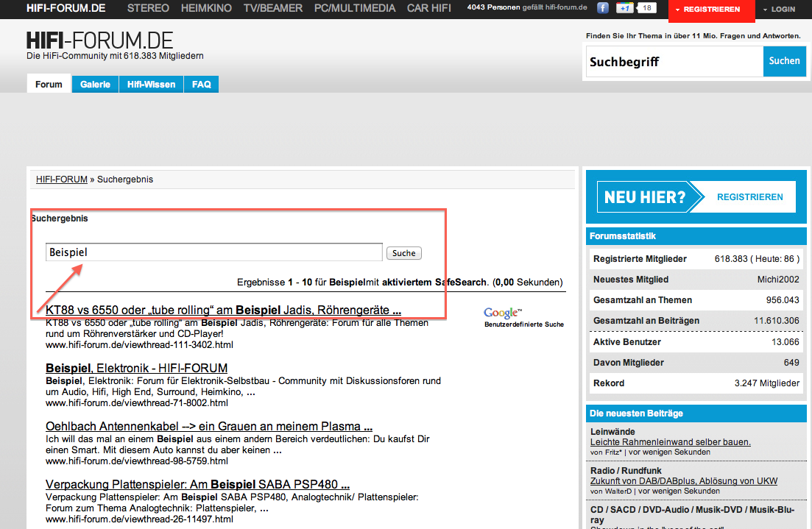Screen dimensions: 812x529
Task: Click the Google +1 button
Action: pyautogui.click(x=624, y=8)
